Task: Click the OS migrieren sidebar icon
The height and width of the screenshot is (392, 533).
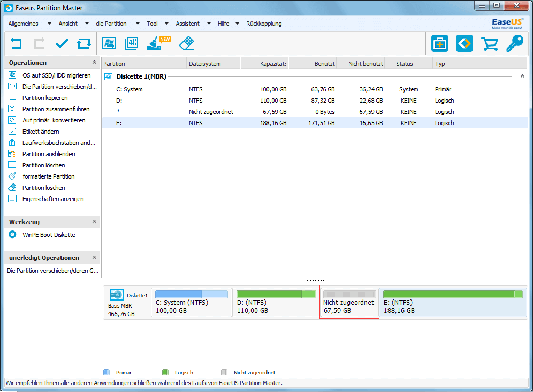Action: (12, 75)
